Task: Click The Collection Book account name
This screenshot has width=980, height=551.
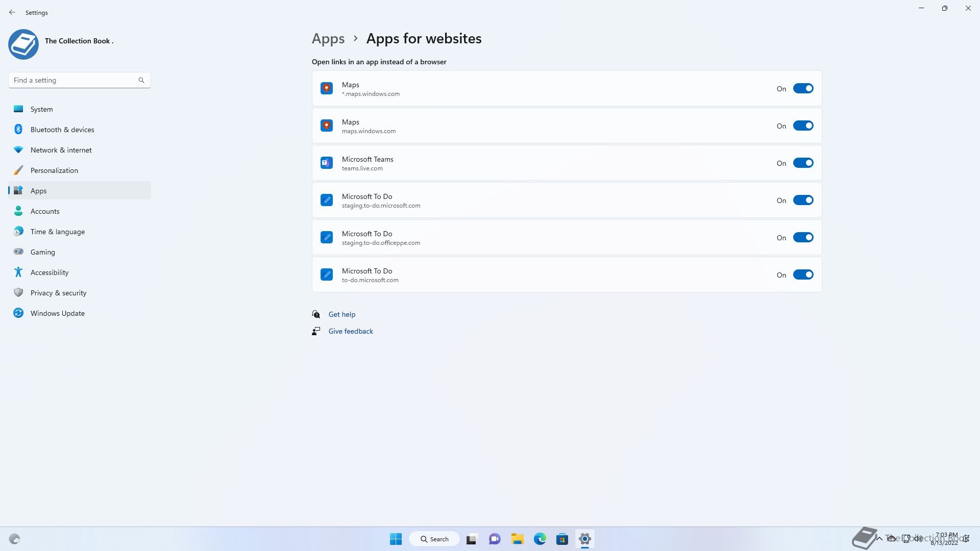Action: (x=79, y=41)
